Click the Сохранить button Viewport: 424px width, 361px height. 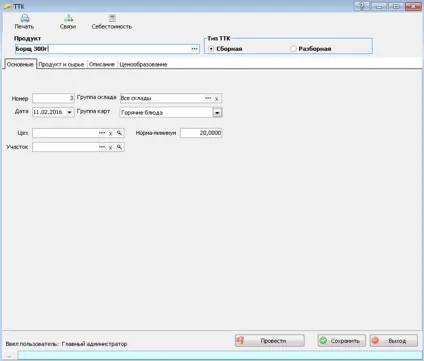pyautogui.click(x=341, y=341)
